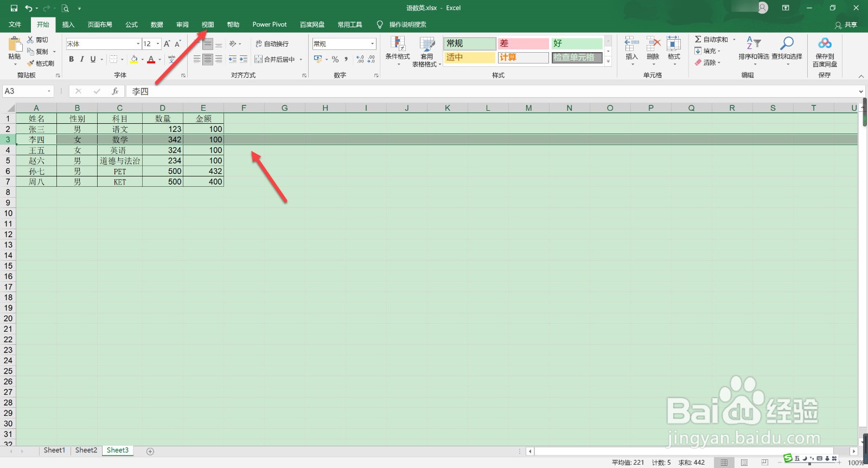Switch to Page Layout view in status bar
Image resolution: width=868 pixels, height=468 pixels.
click(744, 463)
